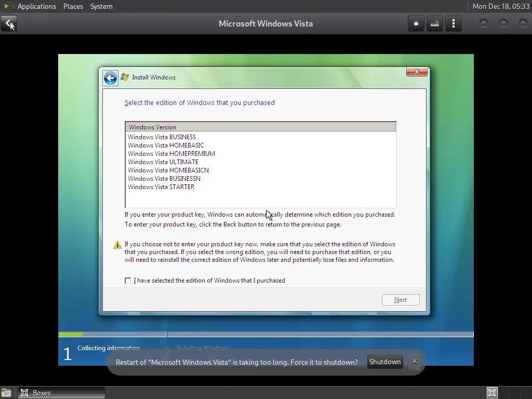Click the Windows Version column header
532x399 pixels.
coord(261,127)
